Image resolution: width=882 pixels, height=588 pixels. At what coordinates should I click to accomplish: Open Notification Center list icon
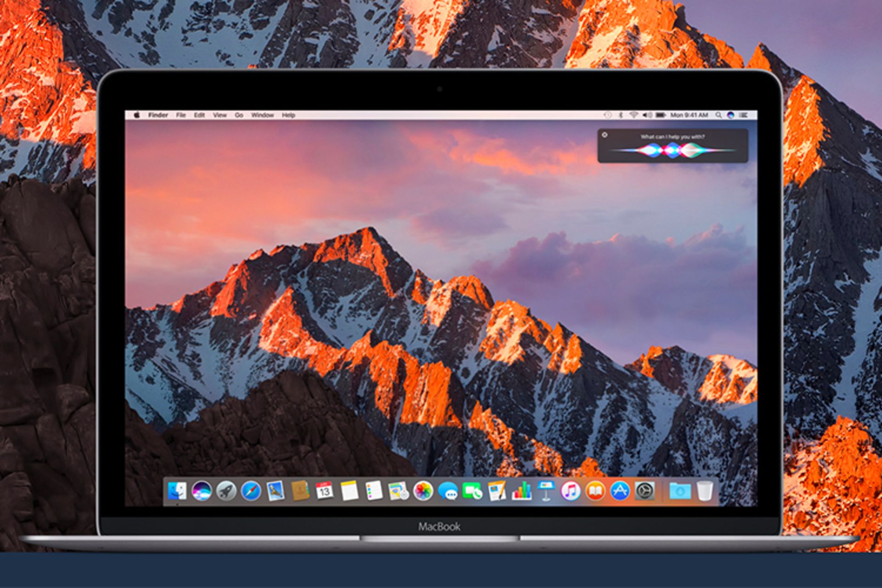click(x=744, y=115)
